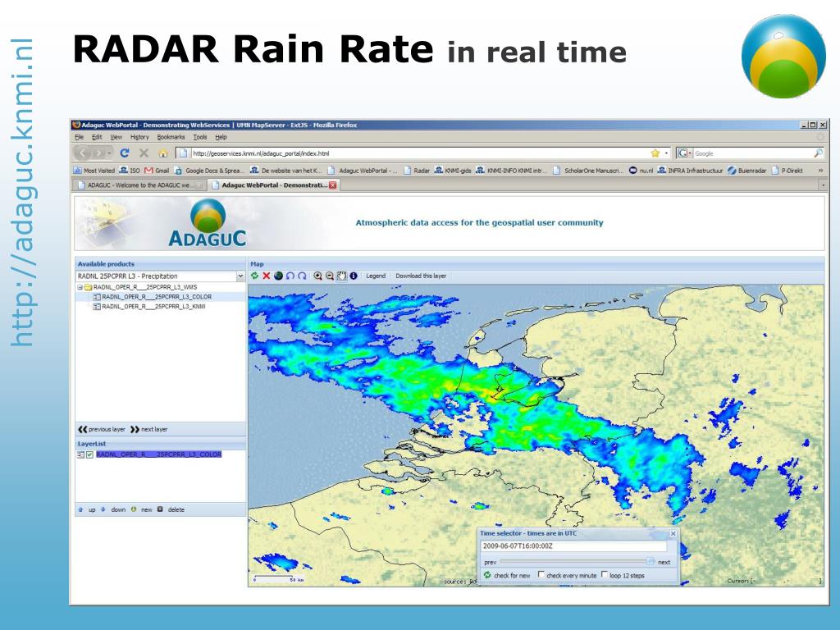Click the time value input field
Screen dimensions: 840x630
tap(573, 546)
